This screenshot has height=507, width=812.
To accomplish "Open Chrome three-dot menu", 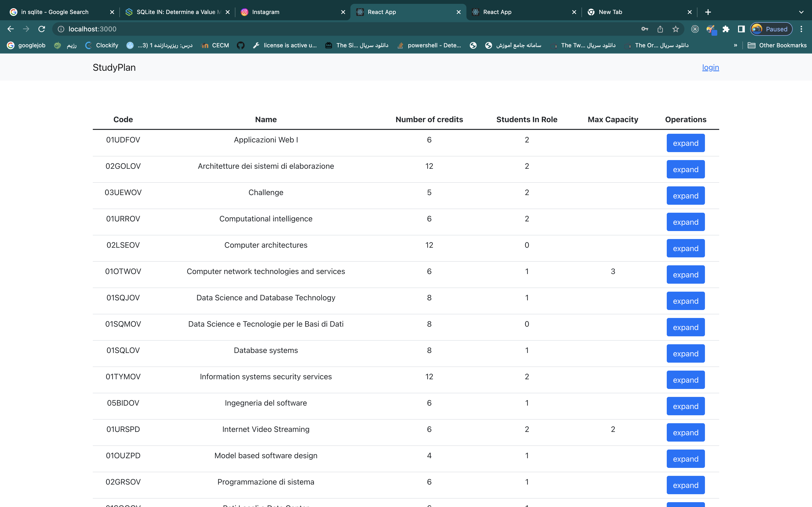I will pyautogui.click(x=801, y=29).
